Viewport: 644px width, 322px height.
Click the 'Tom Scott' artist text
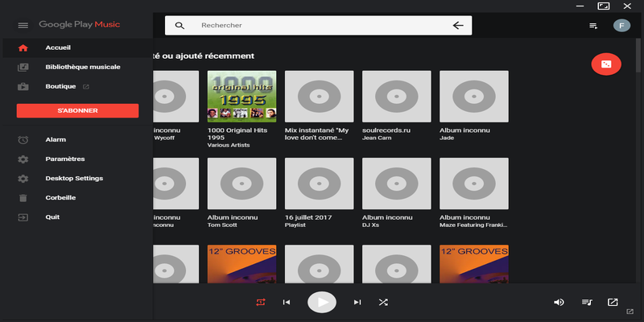pyautogui.click(x=222, y=225)
